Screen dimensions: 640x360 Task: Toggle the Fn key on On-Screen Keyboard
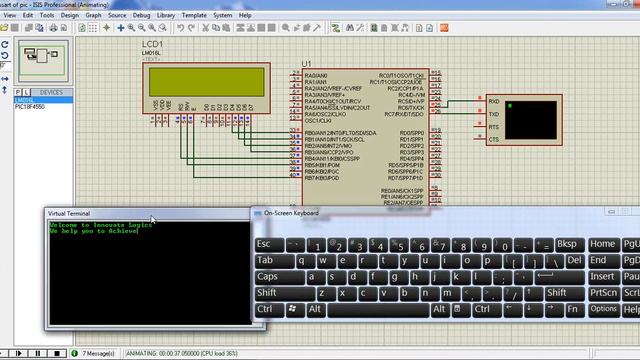[x=574, y=309]
